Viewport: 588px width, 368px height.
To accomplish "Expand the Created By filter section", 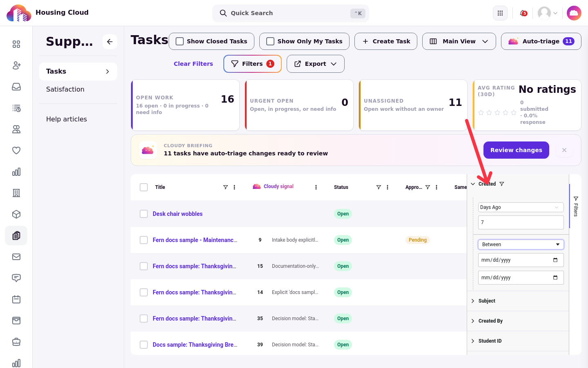I will click(518, 321).
